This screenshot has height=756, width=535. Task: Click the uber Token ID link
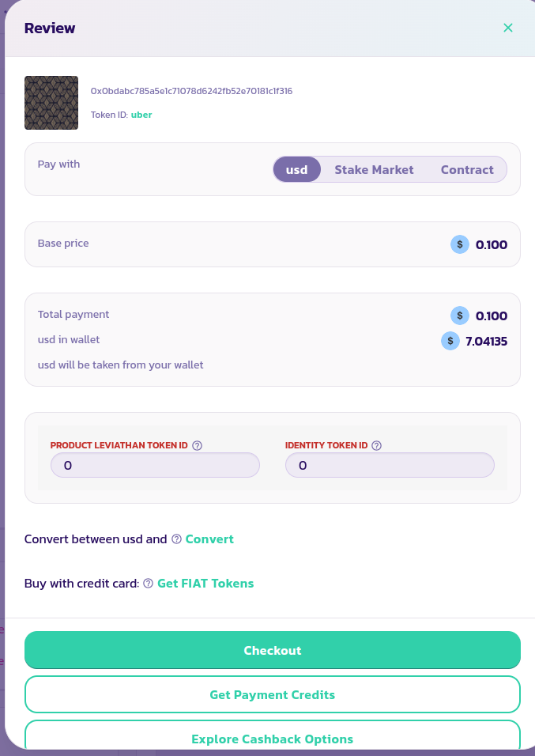pos(141,115)
